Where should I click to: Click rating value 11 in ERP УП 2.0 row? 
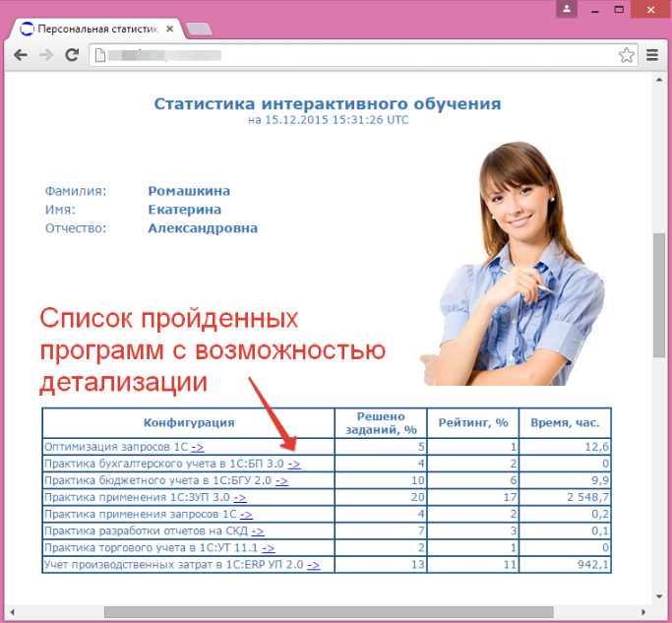510,565
